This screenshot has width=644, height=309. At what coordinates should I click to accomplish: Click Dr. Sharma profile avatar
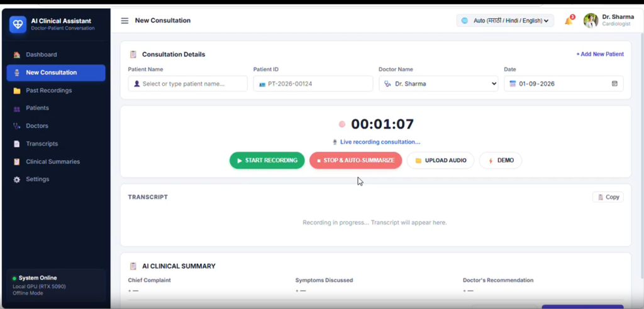coord(591,21)
